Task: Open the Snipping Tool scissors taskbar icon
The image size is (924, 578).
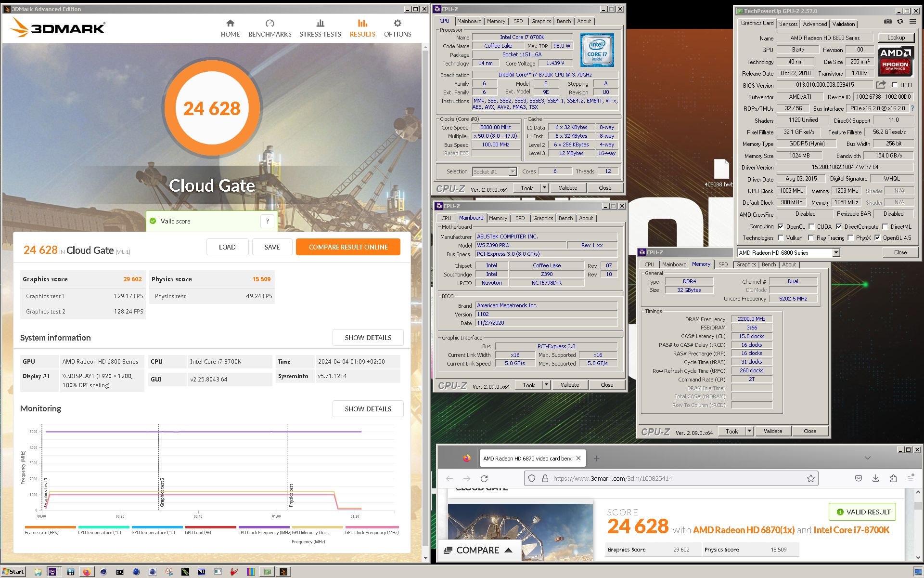Action: 169,572
